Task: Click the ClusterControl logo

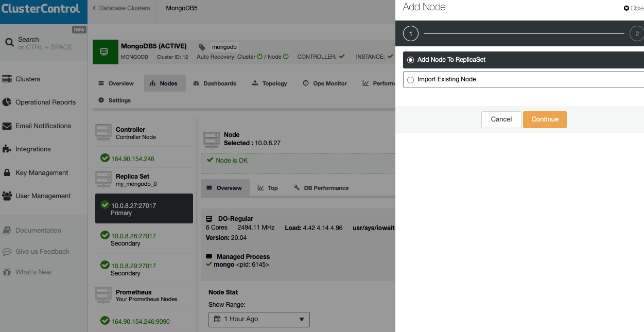Action: click(x=41, y=9)
